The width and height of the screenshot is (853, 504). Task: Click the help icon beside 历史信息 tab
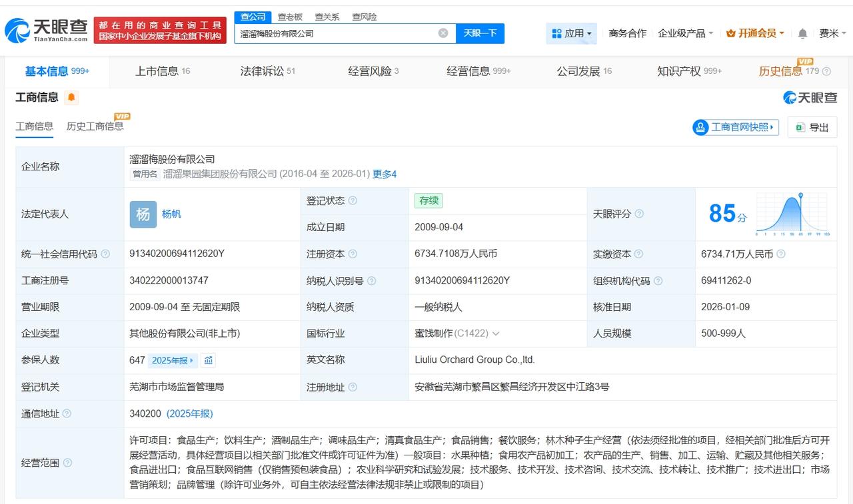tap(827, 71)
